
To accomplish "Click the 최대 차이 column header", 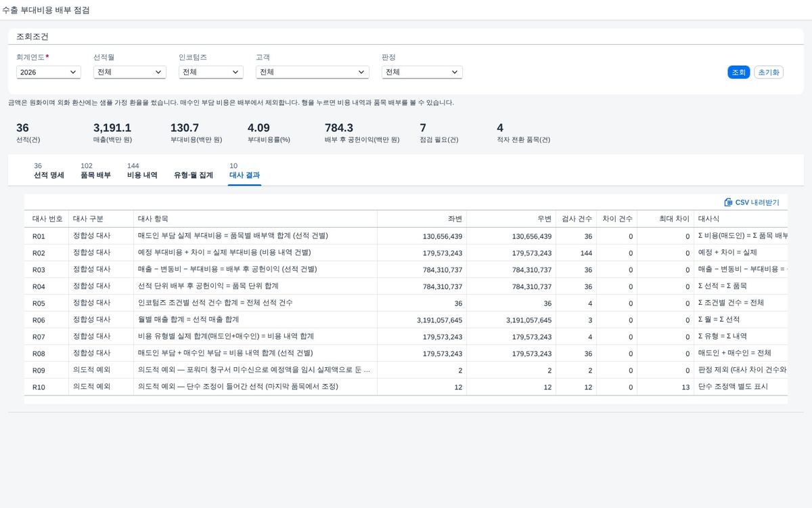I will click(666, 219).
